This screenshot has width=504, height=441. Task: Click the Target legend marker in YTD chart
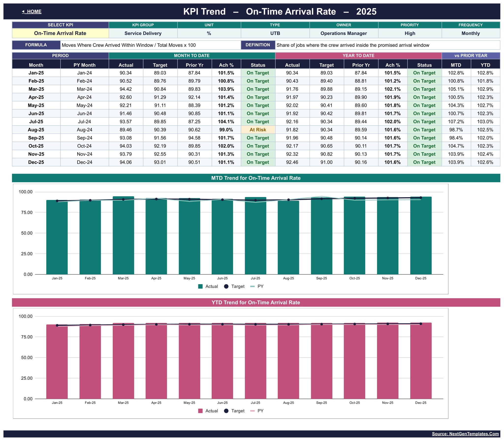[226, 411]
